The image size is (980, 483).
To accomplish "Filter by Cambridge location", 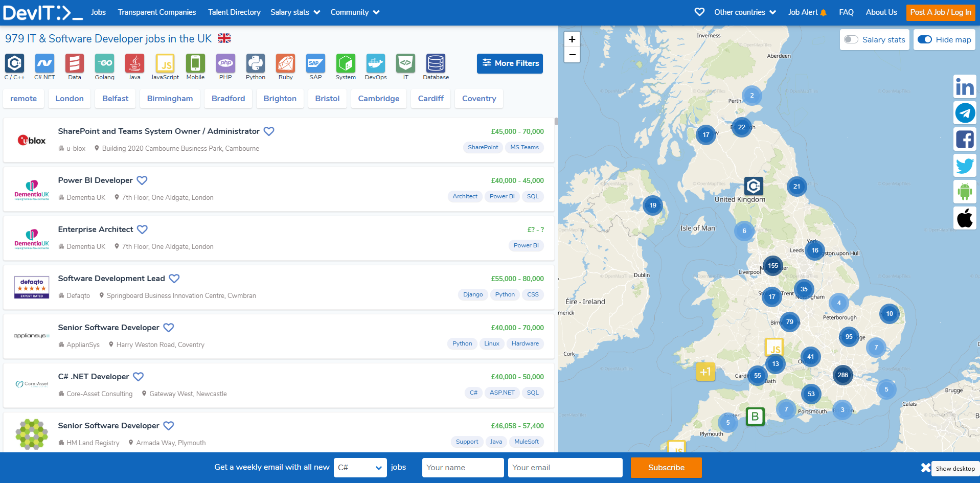I will [x=379, y=99].
